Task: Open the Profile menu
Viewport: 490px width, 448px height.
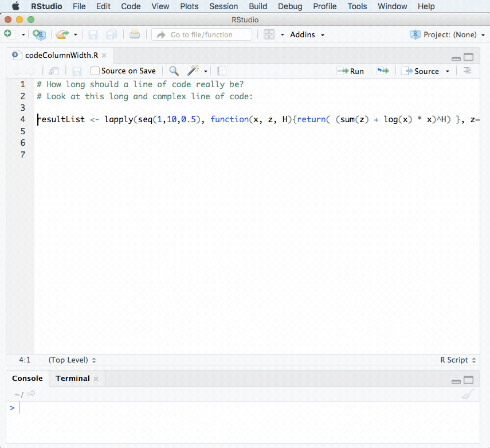Action: [x=325, y=6]
